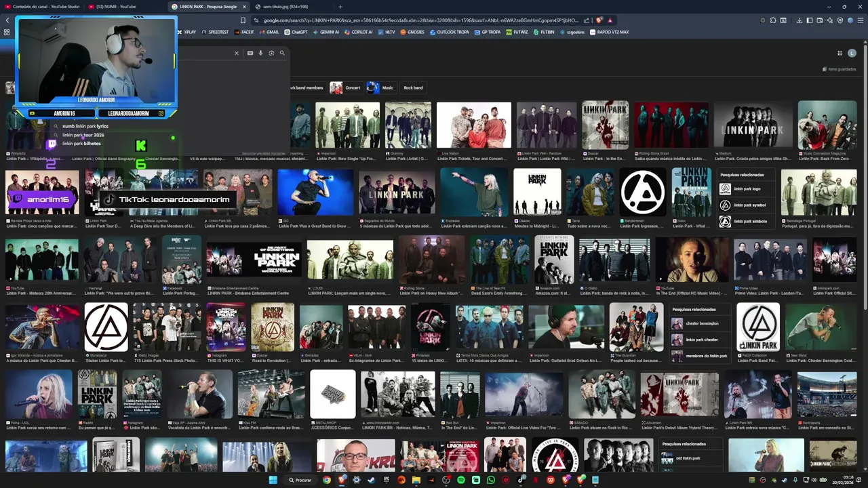Open TikTok from the taskbar
Image resolution: width=868 pixels, height=488 pixels.
[520, 480]
